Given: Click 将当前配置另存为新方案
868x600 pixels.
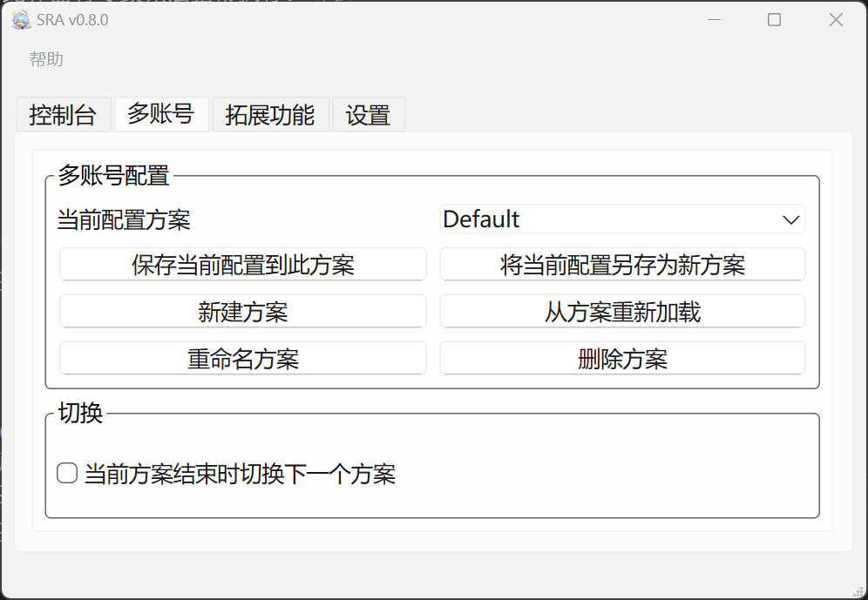Looking at the screenshot, I should [622, 264].
